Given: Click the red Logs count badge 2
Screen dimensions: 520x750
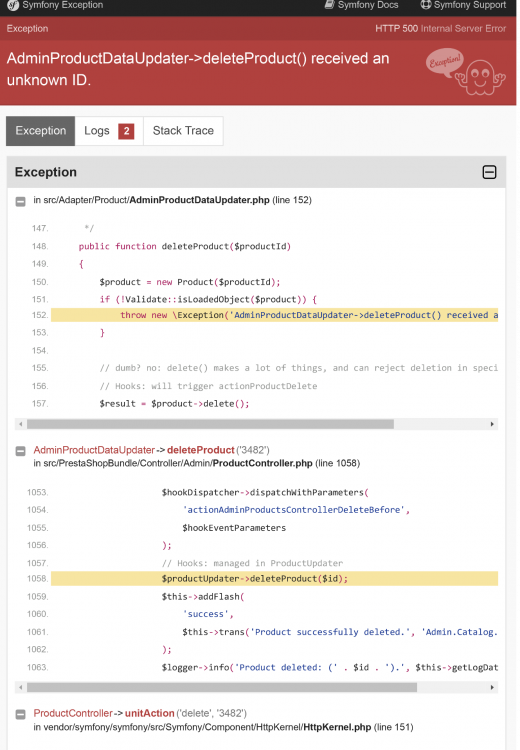Looking at the screenshot, I should [126, 131].
